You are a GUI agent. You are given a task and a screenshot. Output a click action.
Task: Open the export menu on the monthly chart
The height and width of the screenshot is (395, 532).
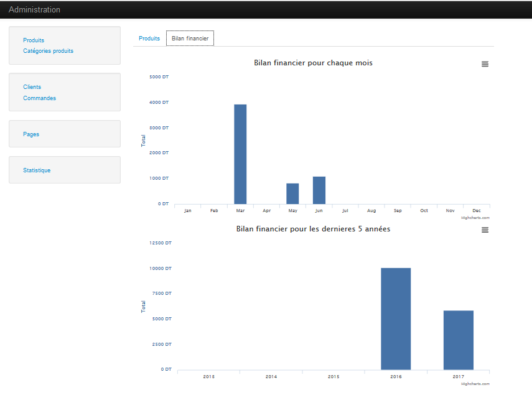pyautogui.click(x=485, y=63)
